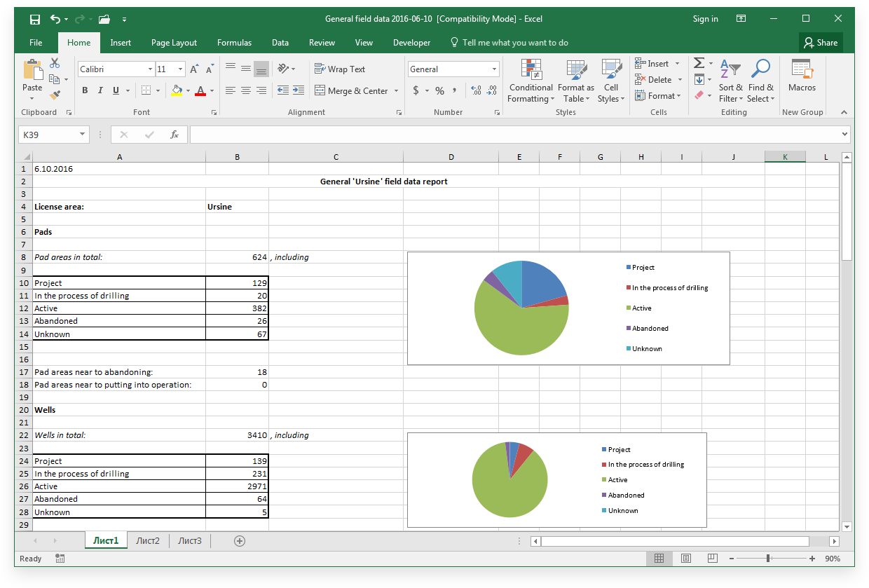Expand Merge & Center options arrow
The width and height of the screenshot is (869, 588).
pyautogui.click(x=396, y=90)
